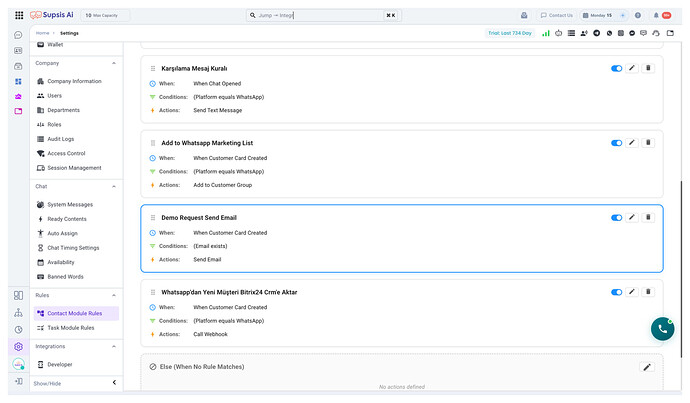
Task: Collapse the Rules section
Action: [114, 295]
